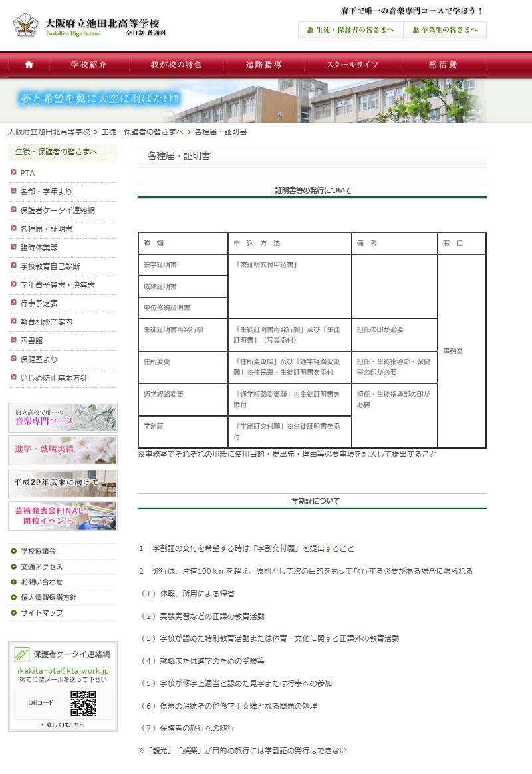The image size is (532, 774).
Task: Open 行事予定表 sidebar link
Action: click(39, 303)
